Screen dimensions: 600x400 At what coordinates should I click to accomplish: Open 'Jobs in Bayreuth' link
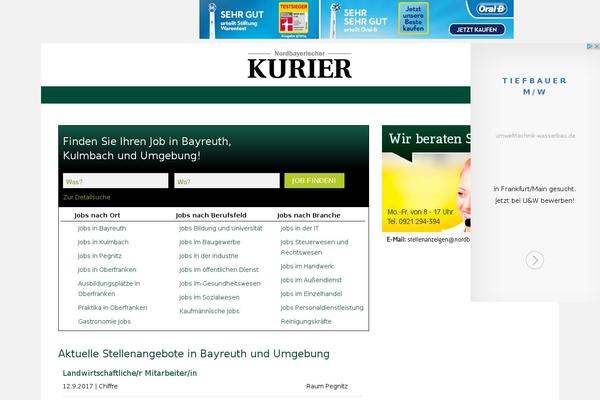pos(102,228)
